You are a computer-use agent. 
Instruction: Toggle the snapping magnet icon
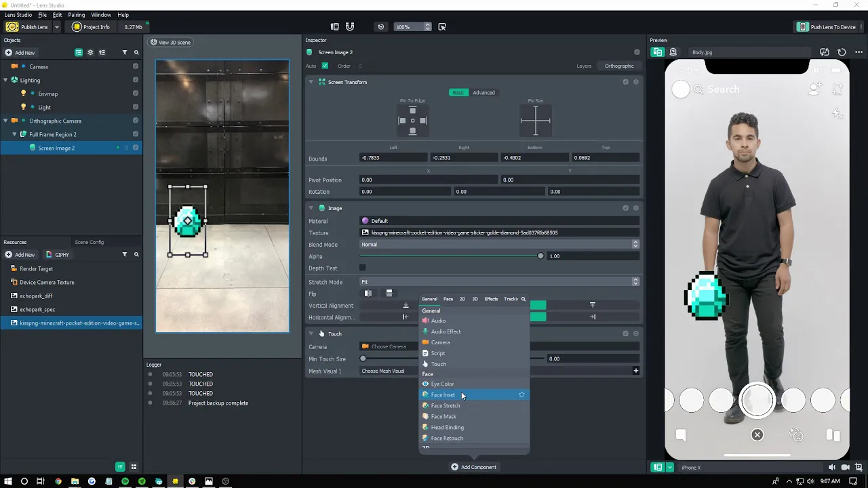350,27
